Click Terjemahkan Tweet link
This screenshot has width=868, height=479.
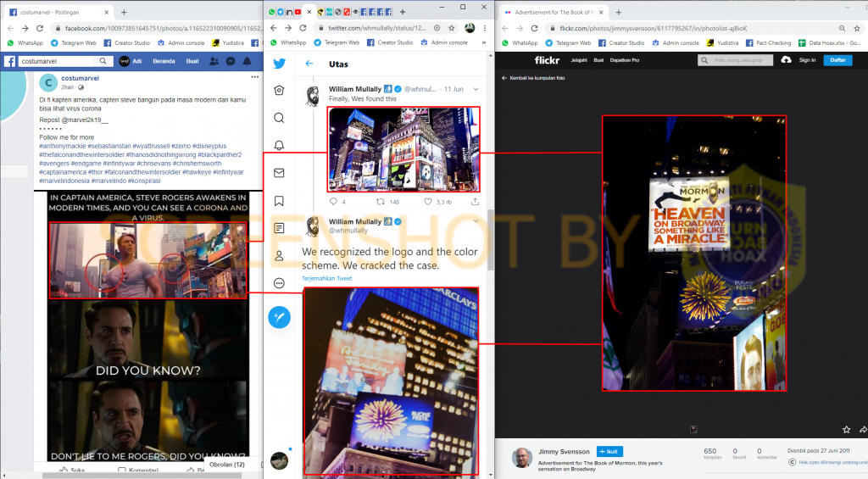pos(326,279)
